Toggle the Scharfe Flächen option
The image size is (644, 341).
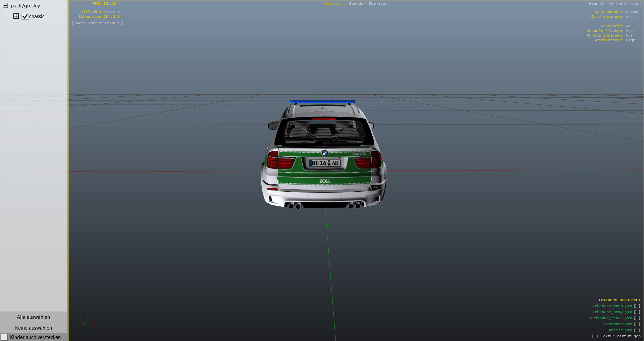pyautogui.click(x=629, y=31)
